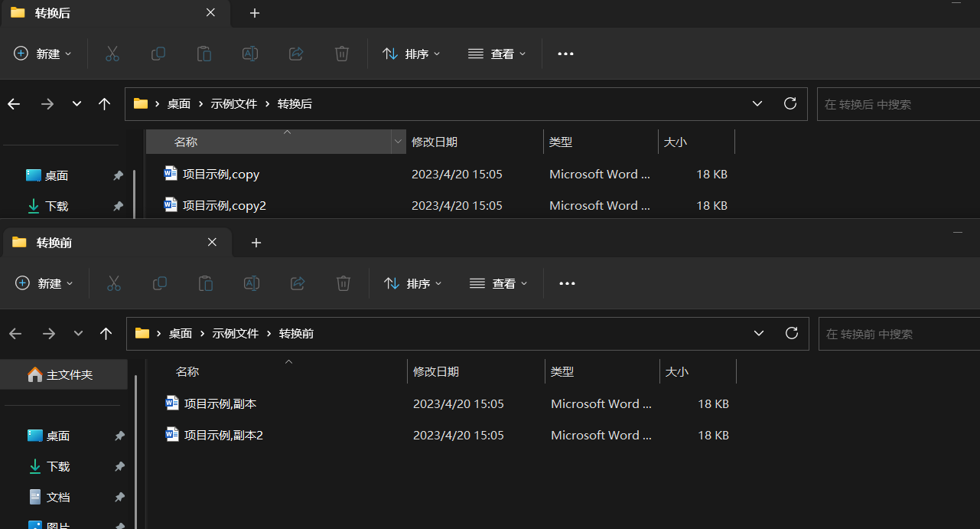The width and height of the screenshot is (980, 529).
Task: Click the Copy icon in 转换前 window toolbar
Action: coord(160,283)
